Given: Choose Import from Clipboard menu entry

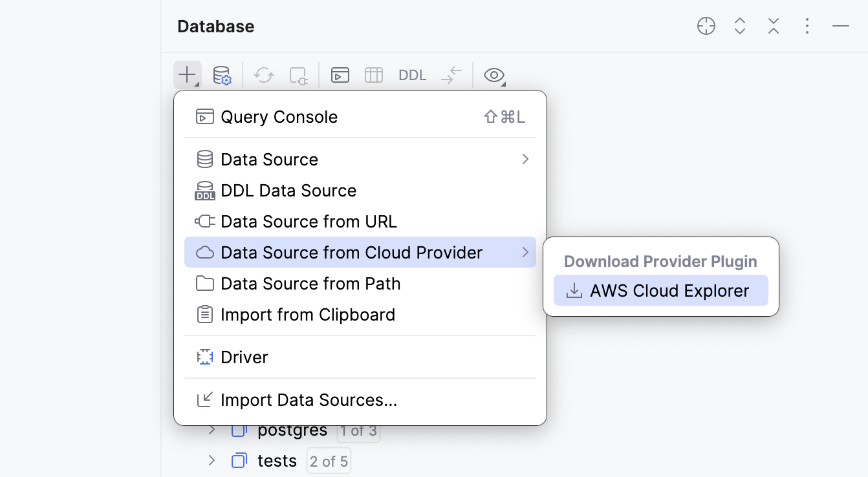Looking at the screenshot, I should [308, 315].
